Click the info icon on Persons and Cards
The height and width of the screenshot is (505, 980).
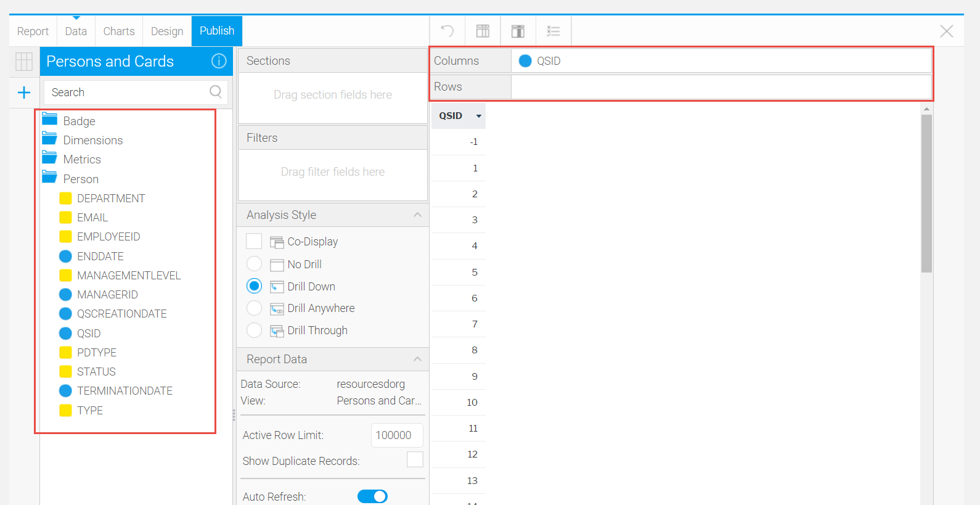(219, 61)
